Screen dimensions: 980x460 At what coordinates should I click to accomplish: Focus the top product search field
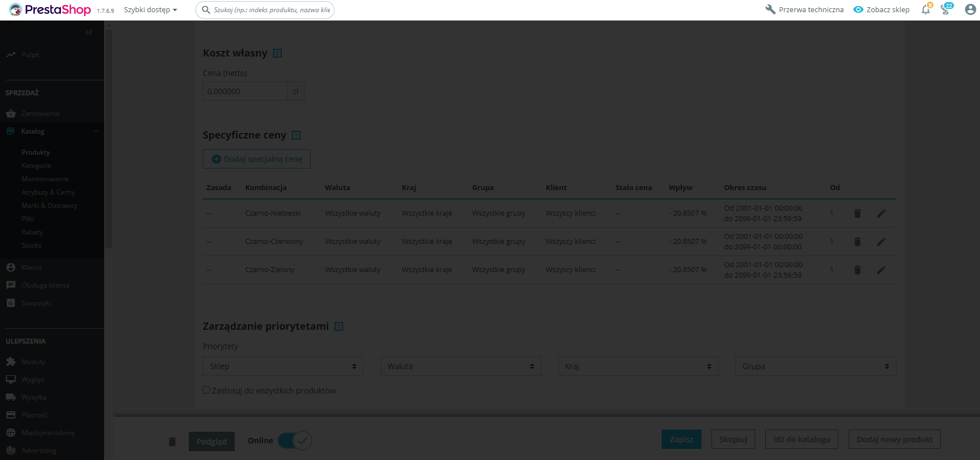[x=265, y=9]
